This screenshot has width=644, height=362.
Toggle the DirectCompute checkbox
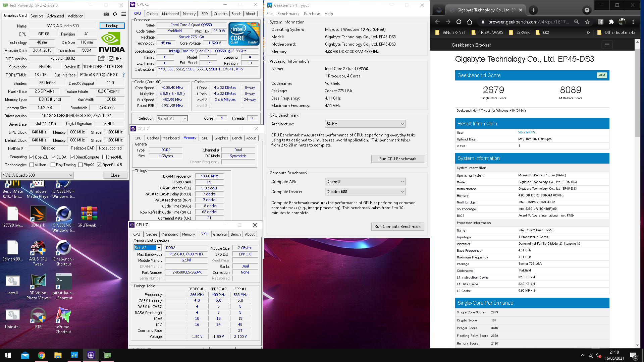72,157
